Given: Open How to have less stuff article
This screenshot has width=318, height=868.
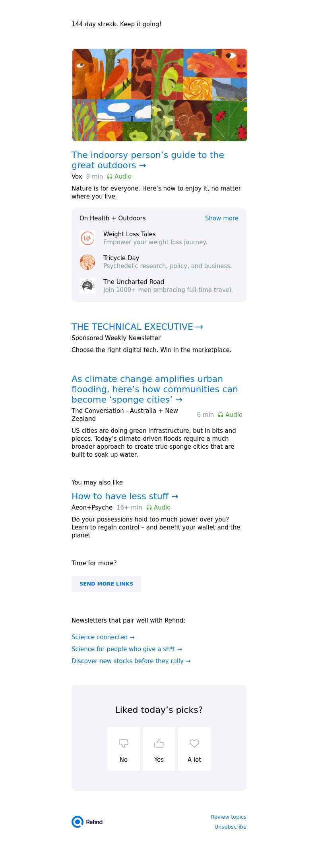Looking at the screenshot, I should [125, 496].
